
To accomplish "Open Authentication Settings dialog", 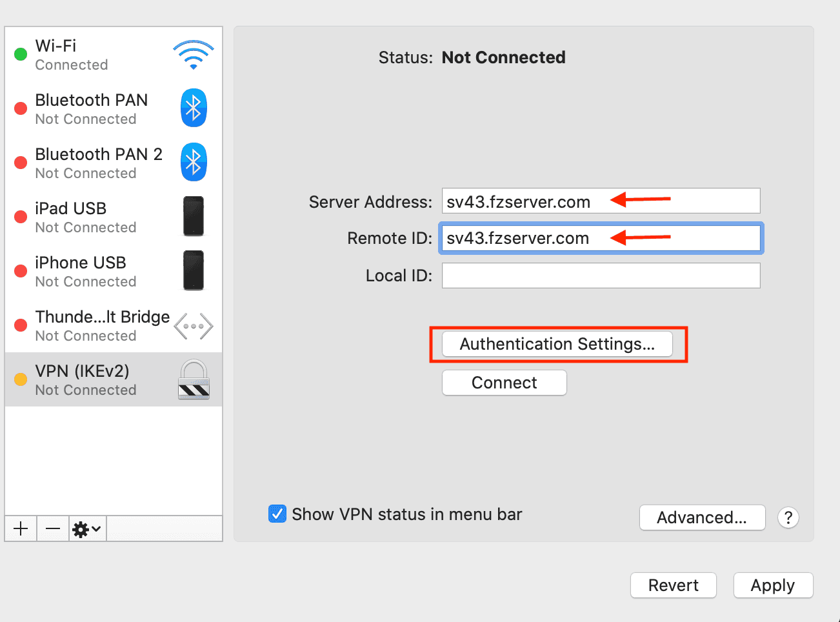I will [x=557, y=344].
